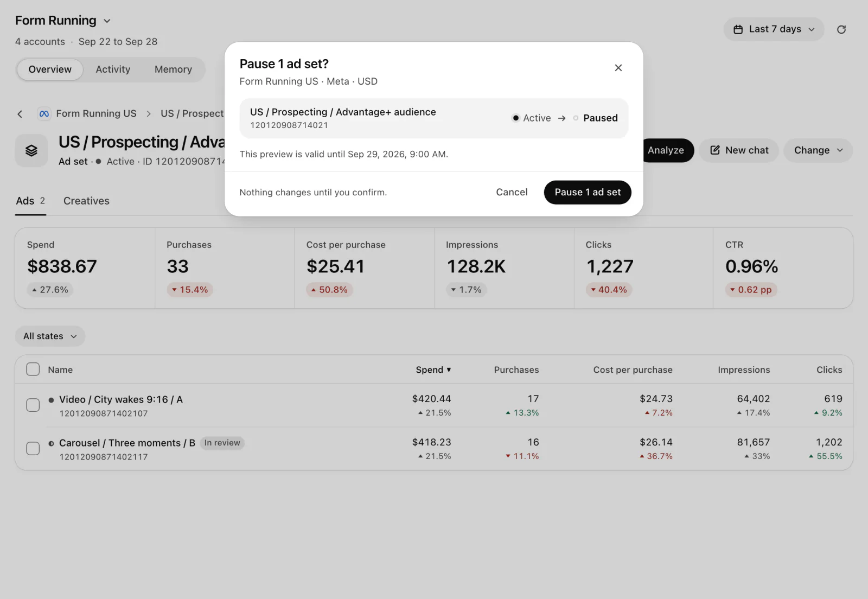This screenshot has width=868, height=599.
Task: Switch to the Activity tab
Action: tap(113, 69)
